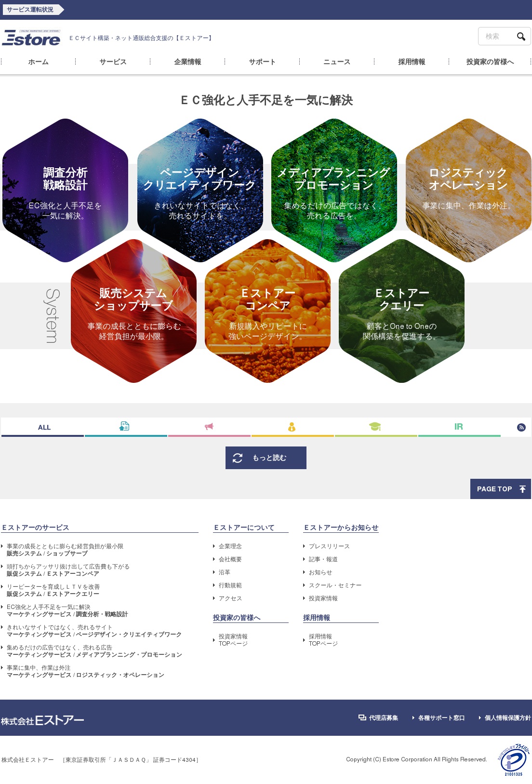The width and height of the screenshot is (532, 784).
Task: Open the プレスリリース link
Action: pos(329,546)
